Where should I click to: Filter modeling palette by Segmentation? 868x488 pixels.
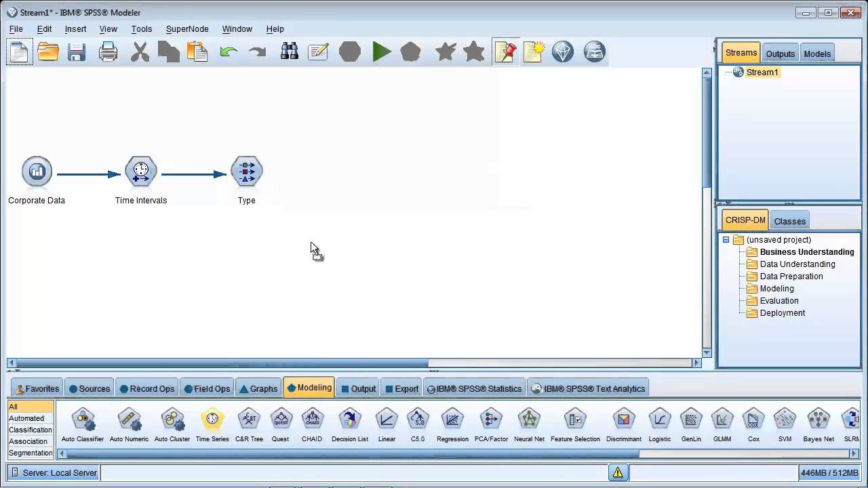31,453
